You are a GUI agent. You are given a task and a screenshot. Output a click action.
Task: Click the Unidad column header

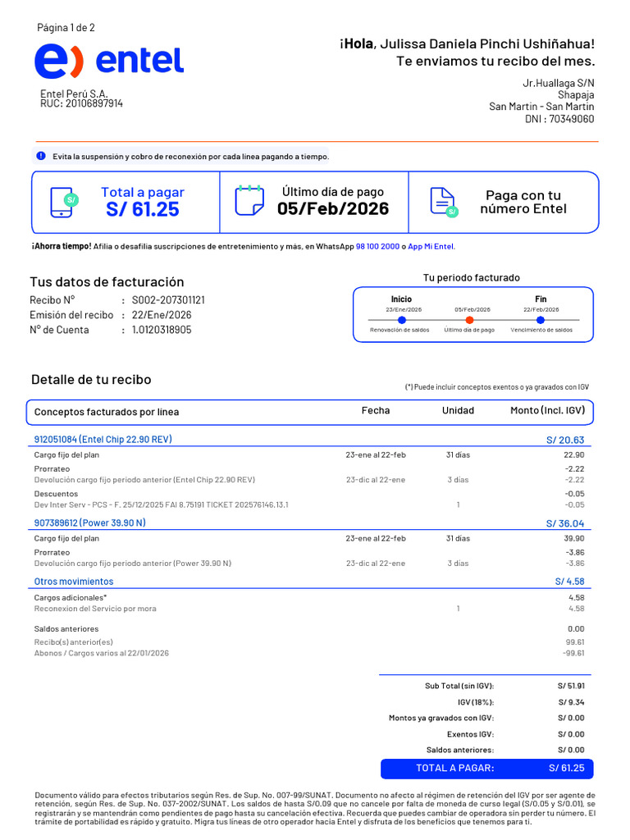coord(458,410)
